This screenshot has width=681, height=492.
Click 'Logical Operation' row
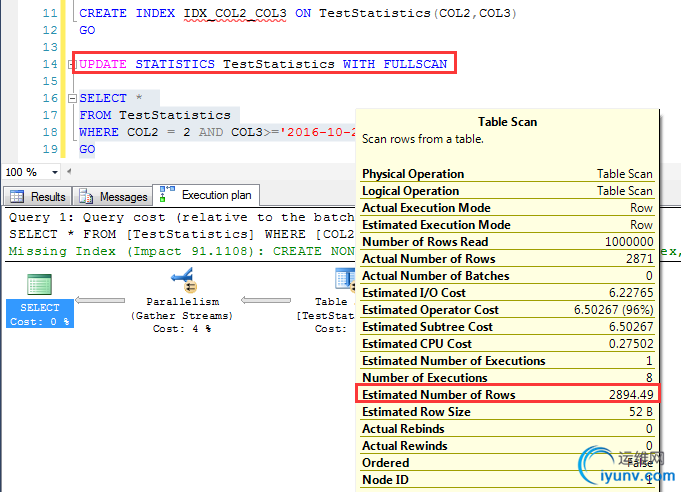[x=507, y=191]
